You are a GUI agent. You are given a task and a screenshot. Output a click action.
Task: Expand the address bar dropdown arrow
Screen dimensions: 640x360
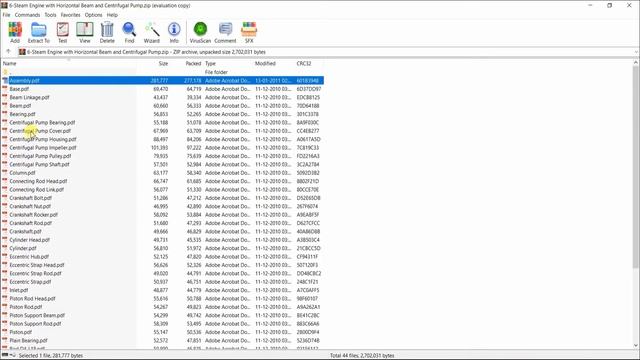pyautogui.click(x=636, y=52)
